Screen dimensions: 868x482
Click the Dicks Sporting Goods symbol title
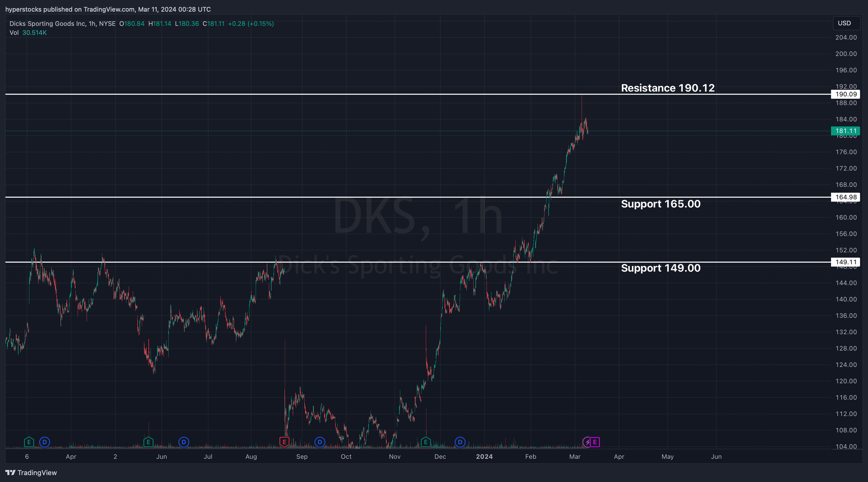coord(47,24)
